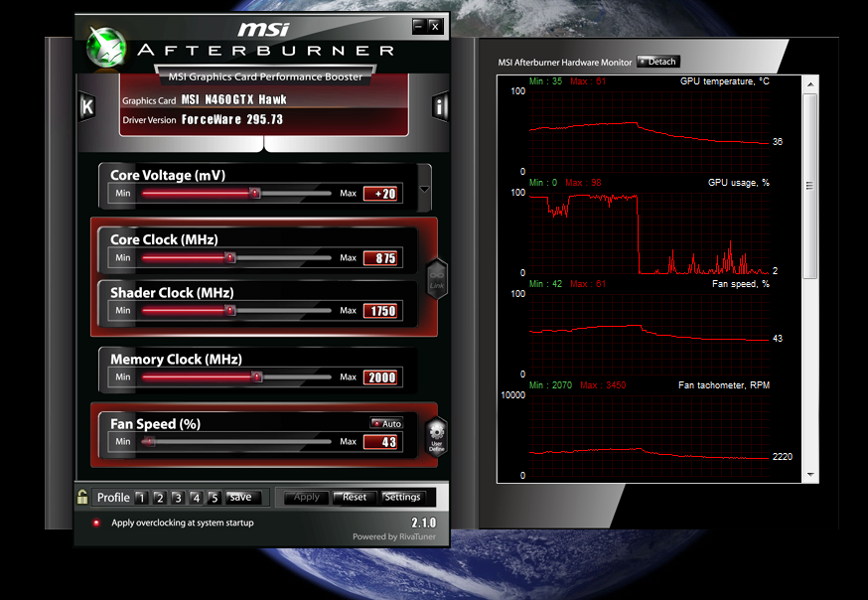Image resolution: width=868 pixels, height=600 pixels.
Task: Click the Memory Clock slider handle
Action: pyautogui.click(x=256, y=376)
